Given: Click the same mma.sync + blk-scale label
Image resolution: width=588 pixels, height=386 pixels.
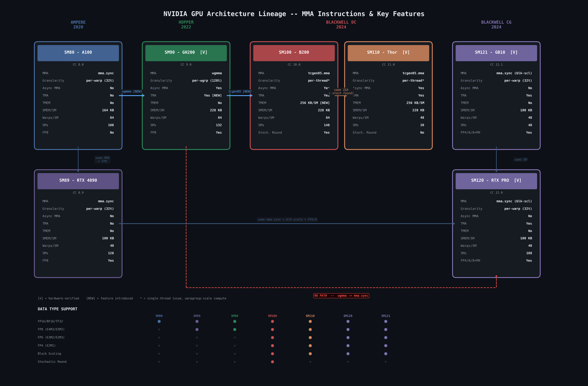Looking at the screenshot, I should [x=287, y=219].
